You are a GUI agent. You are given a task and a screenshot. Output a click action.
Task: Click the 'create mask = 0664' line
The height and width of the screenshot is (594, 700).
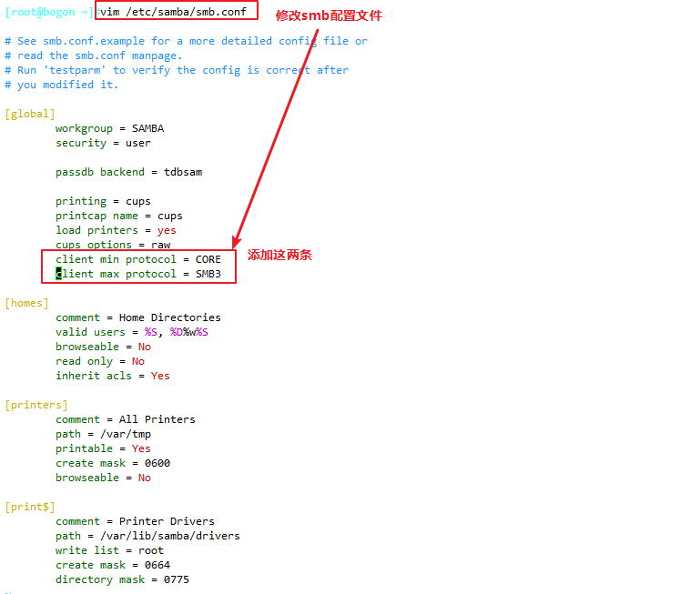point(113,565)
